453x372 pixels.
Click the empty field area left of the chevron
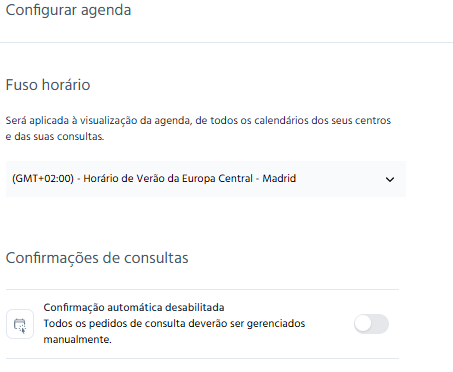(x=340, y=179)
